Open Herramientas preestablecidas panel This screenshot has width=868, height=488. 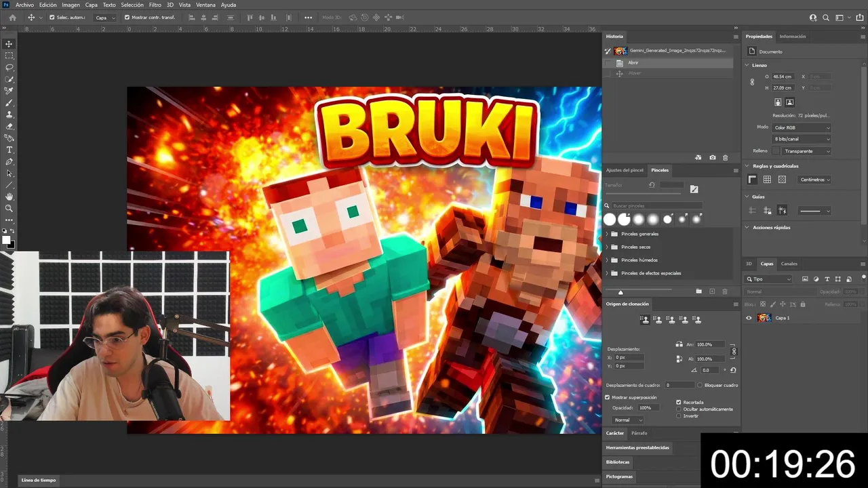point(637,447)
